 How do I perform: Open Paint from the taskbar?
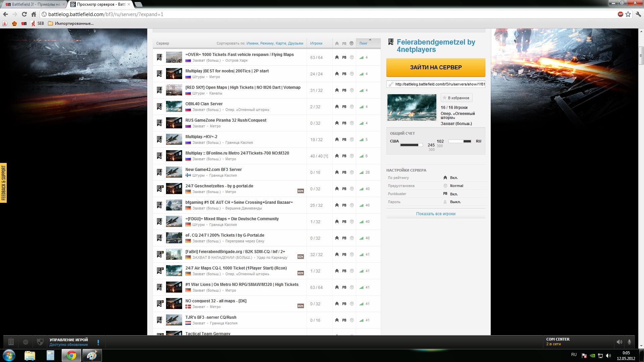tap(92, 355)
